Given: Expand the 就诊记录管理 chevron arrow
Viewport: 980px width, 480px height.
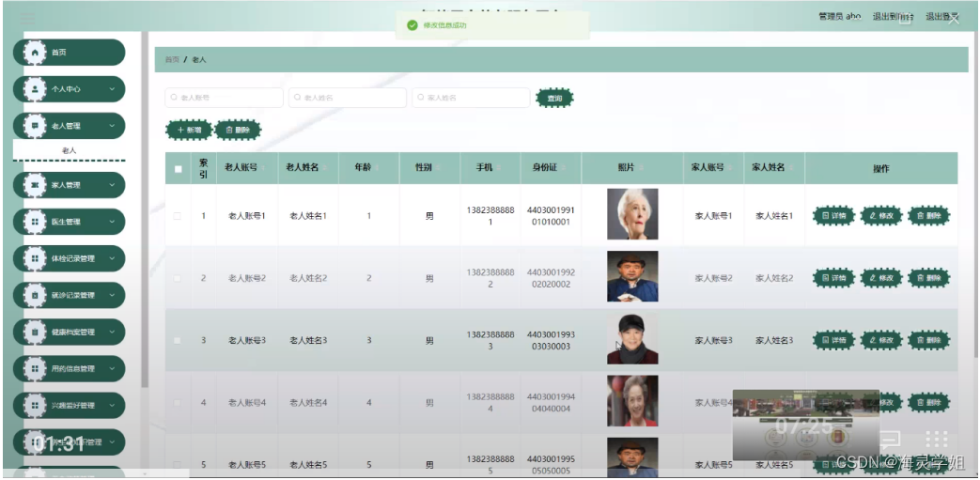Looking at the screenshot, I should click(112, 295).
